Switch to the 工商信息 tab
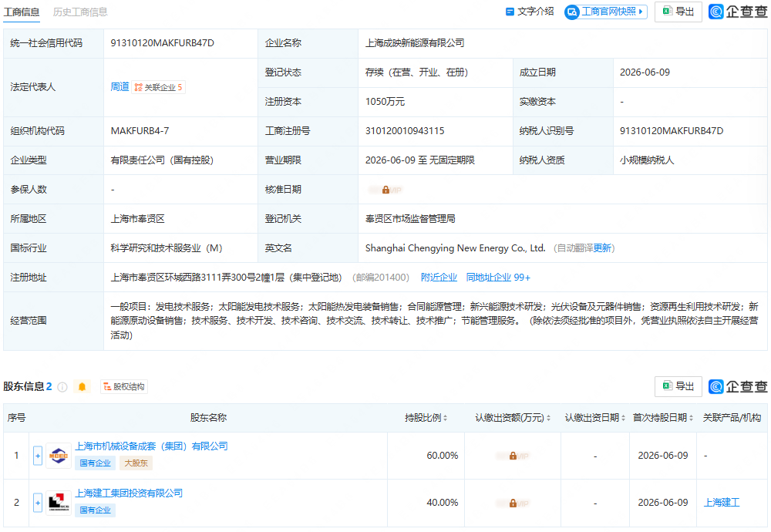Viewport: 771px width, 532px height. [x=22, y=12]
